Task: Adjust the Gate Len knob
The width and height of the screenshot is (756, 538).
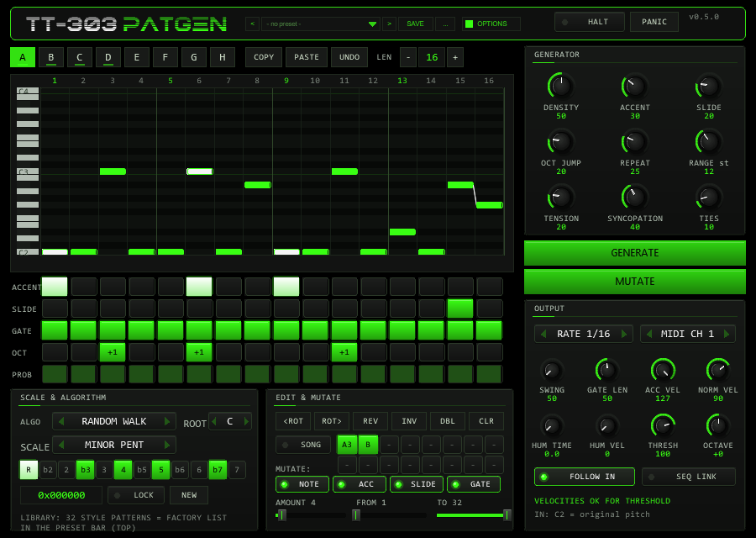Action: [607, 371]
